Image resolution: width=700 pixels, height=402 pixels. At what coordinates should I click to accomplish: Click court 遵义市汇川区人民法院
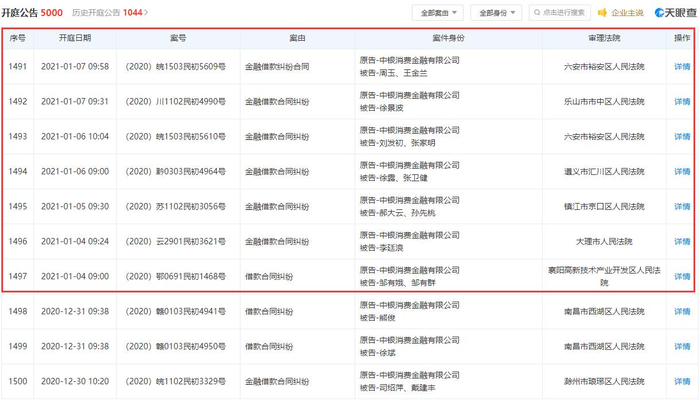point(604,172)
